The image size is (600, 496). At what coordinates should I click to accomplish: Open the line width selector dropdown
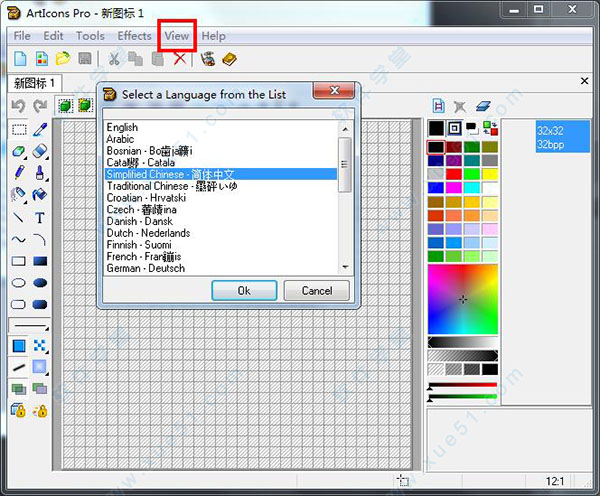29,326
